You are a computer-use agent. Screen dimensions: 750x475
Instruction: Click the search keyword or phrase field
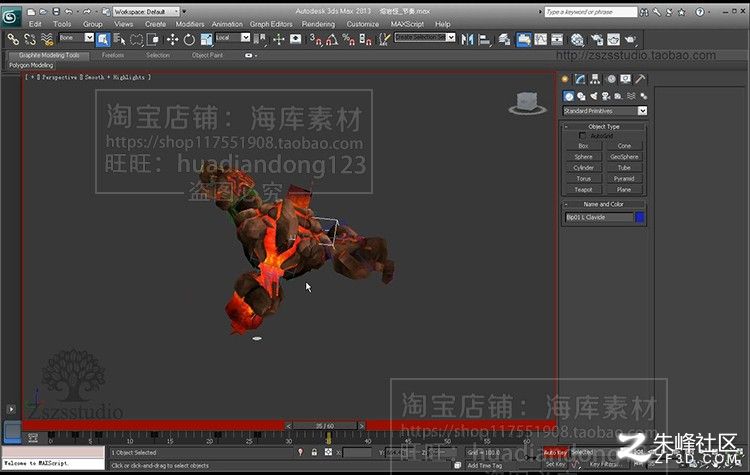point(591,12)
